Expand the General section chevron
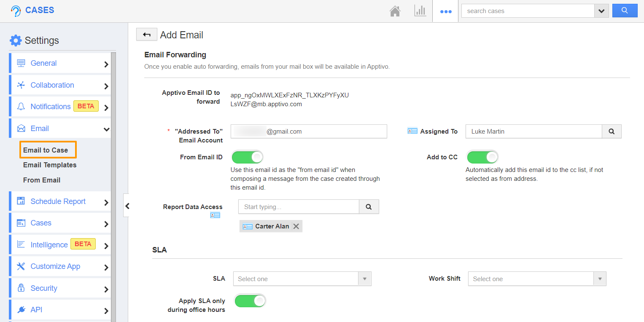The image size is (644, 322). tap(106, 64)
